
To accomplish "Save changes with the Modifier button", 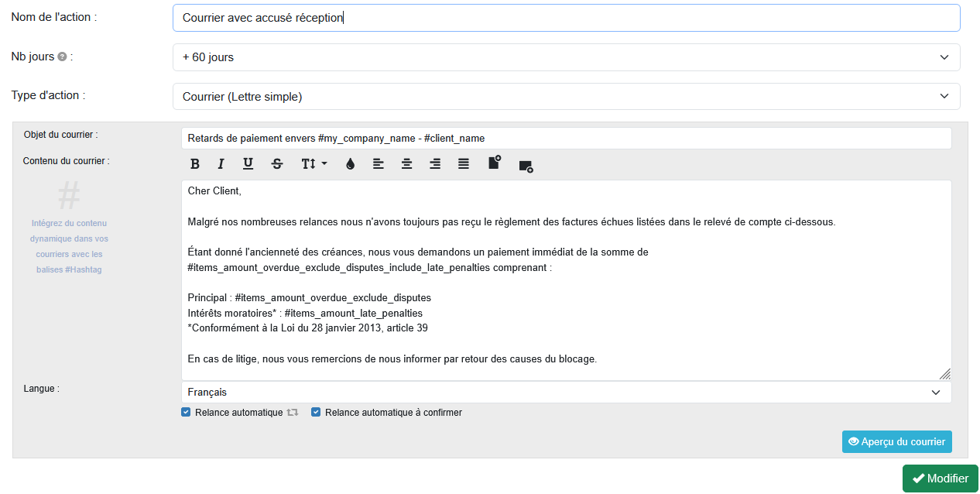I will (940, 479).
